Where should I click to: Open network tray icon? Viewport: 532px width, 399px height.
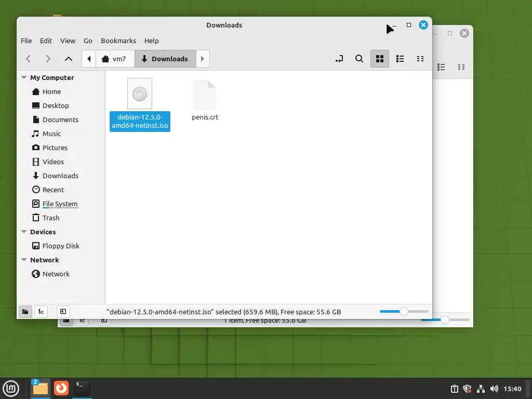pyautogui.click(x=481, y=389)
